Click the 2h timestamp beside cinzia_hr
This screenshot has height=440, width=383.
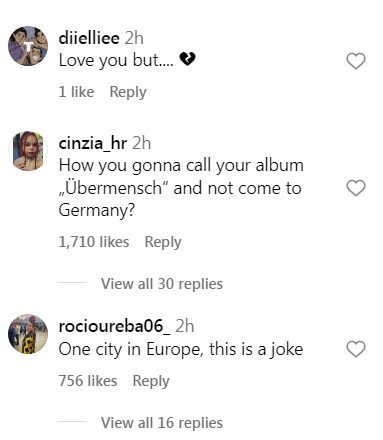pyautogui.click(x=142, y=144)
